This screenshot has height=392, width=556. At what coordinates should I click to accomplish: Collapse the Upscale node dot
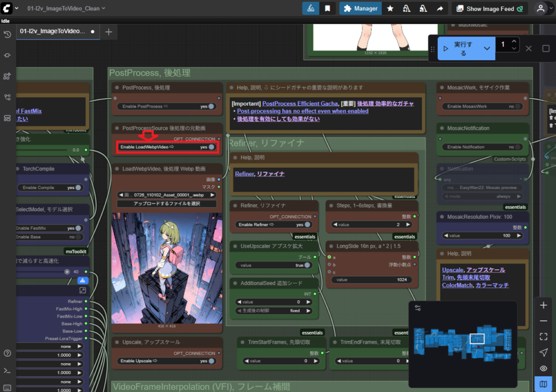pos(117,343)
